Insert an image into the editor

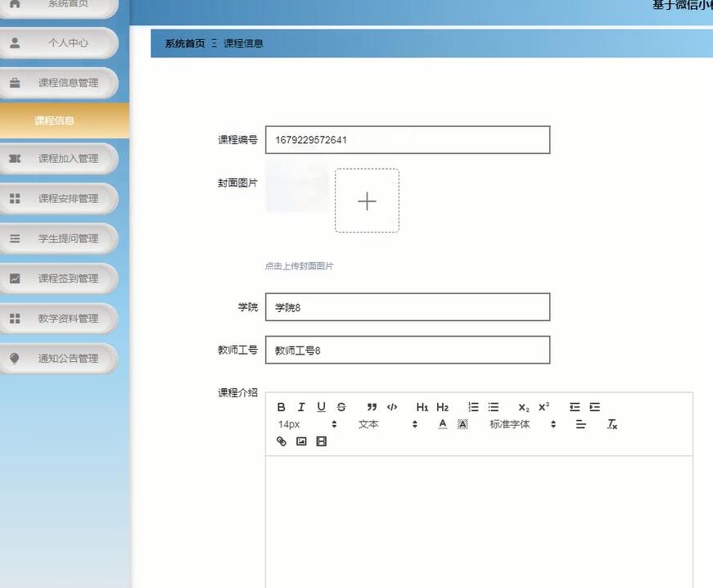(x=300, y=441)
